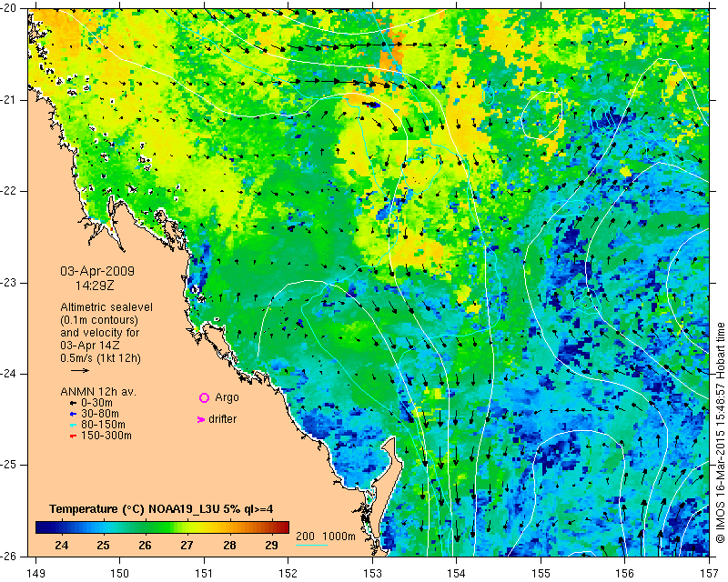Click the time text 14:29Z
The image size is (728, 582).
click(95, 286)
